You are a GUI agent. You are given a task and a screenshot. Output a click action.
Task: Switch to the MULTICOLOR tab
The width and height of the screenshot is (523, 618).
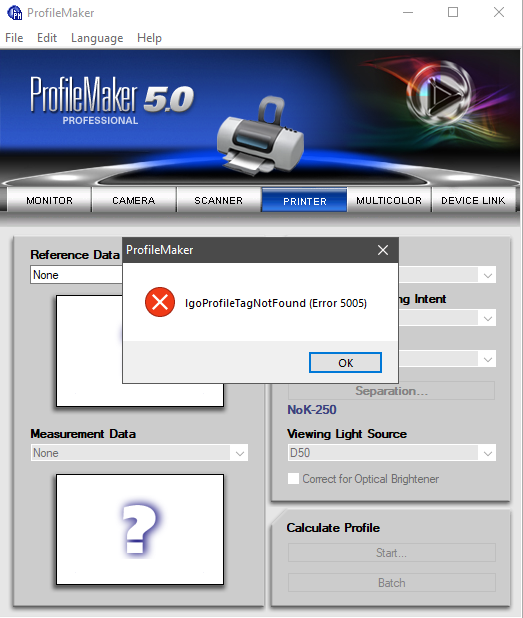click(389, 200)
